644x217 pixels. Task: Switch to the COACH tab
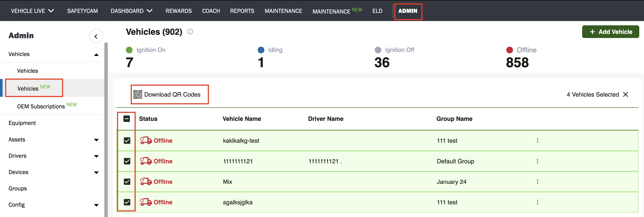[211, 11]
